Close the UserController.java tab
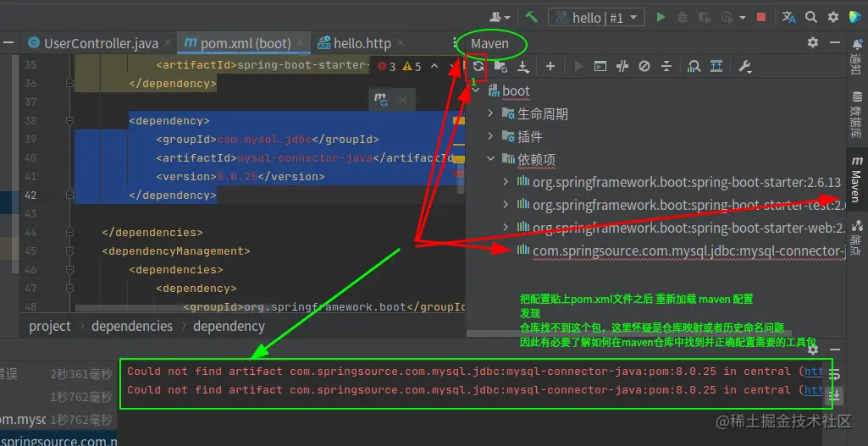 click(x=168, y=42)
